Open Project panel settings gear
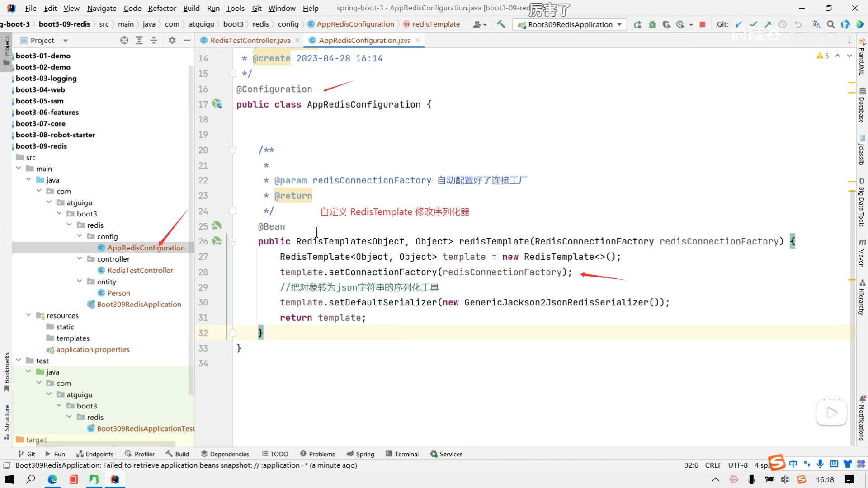Image resolution: width=868 pixels, height=488 pixels. click(x=172, y=40)
